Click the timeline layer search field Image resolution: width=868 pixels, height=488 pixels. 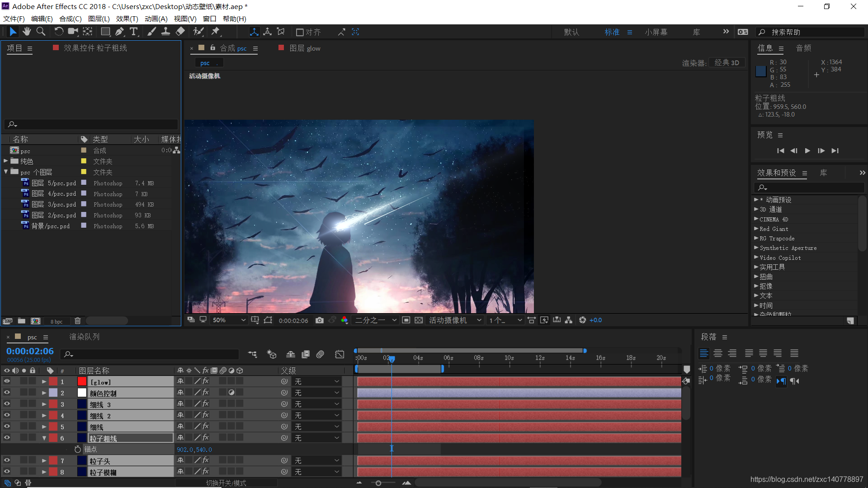[x=151, y=354]
